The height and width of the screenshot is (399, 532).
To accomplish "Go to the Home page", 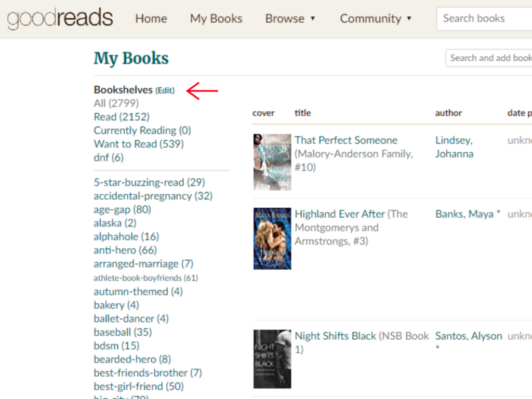I will (151, 19).
